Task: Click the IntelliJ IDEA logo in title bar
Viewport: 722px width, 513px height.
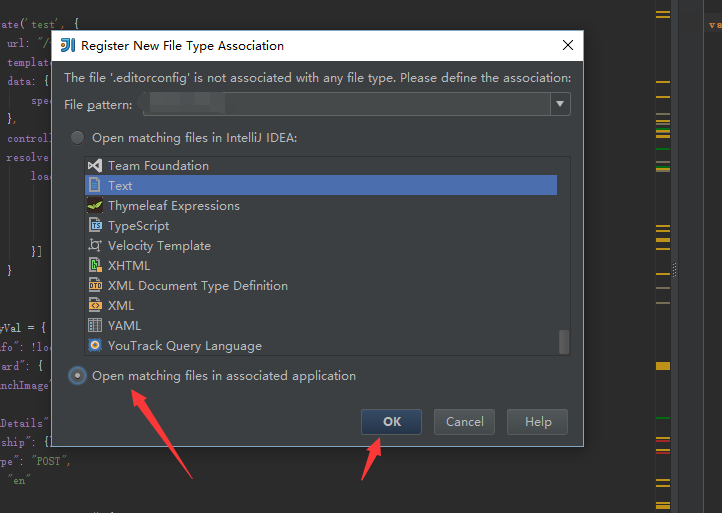Action: click(68, 45)
